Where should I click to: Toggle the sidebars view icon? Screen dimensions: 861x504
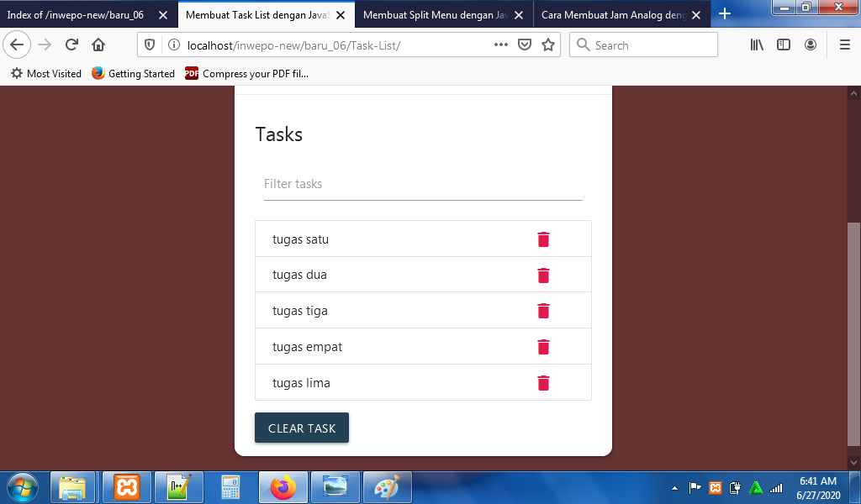784,45
